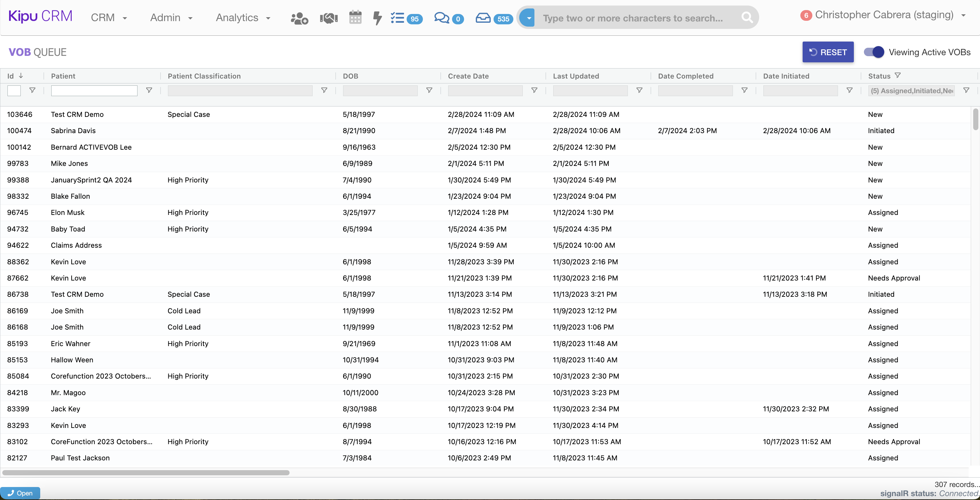The width and height of the screenshot is (980, 500).
Task: Toggle the Viewing Active VOBs switch
Action: tap(874, 52)
